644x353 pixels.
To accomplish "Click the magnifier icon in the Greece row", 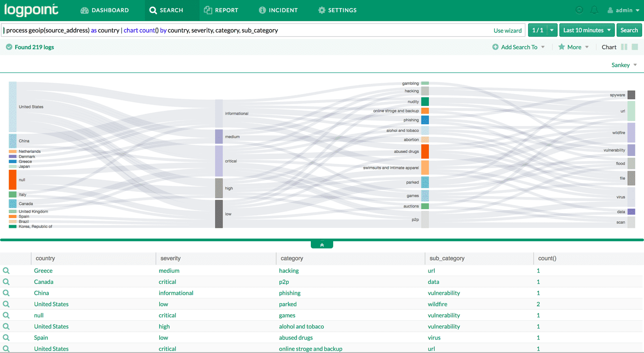I will (x=6, y=271).
